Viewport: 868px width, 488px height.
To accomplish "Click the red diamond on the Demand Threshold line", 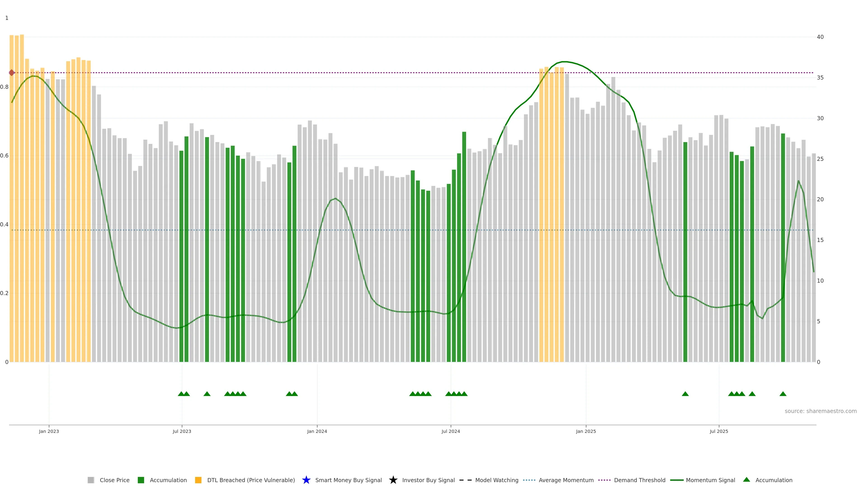I will pyautogui.click(x=12, y=73).
